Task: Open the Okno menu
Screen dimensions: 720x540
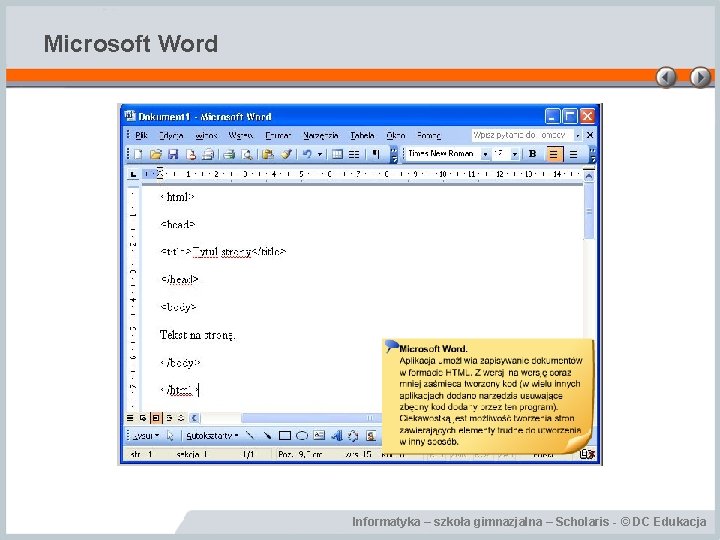Action: tap(395, 135)
